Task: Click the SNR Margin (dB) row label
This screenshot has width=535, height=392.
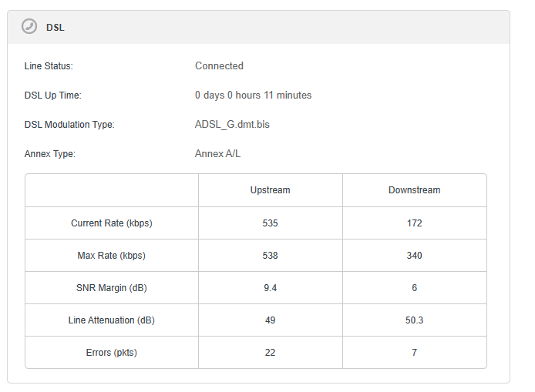Action: [x=112, y=288]
